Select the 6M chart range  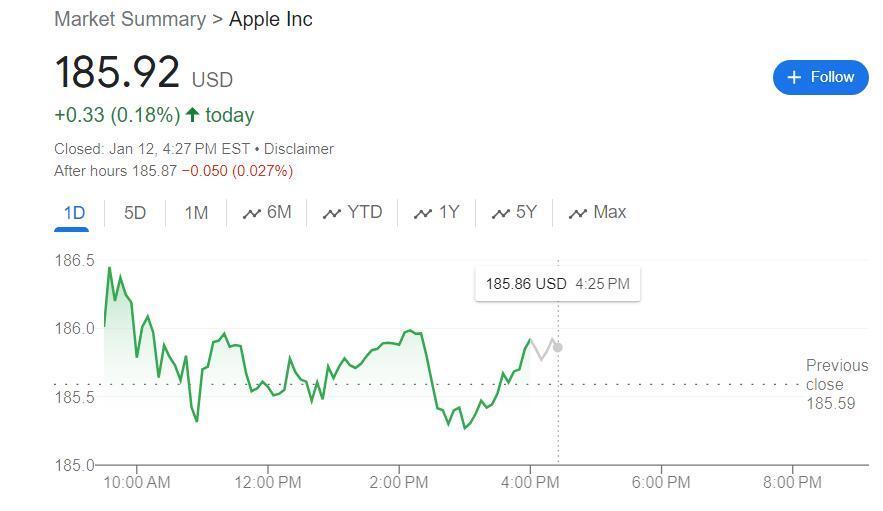279,212
